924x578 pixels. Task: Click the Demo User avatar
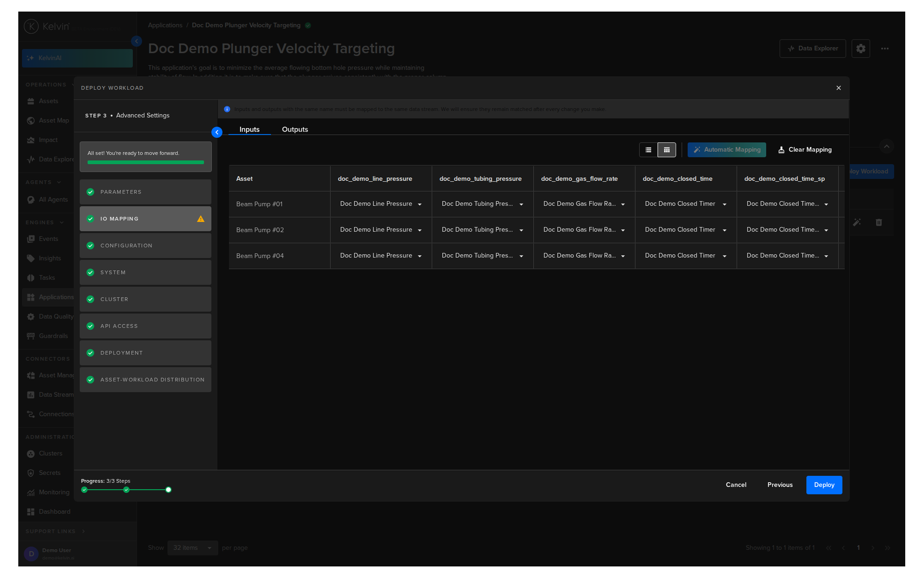click(31, 554)
